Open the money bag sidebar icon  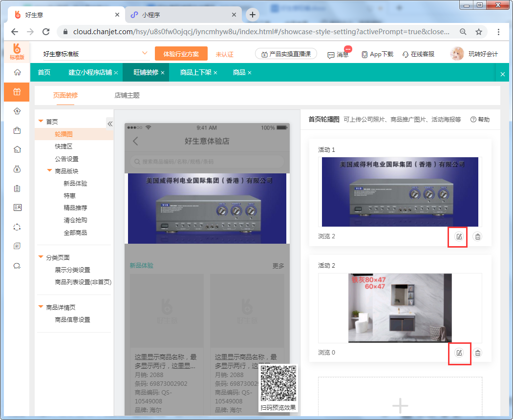[x=17, y=169]
